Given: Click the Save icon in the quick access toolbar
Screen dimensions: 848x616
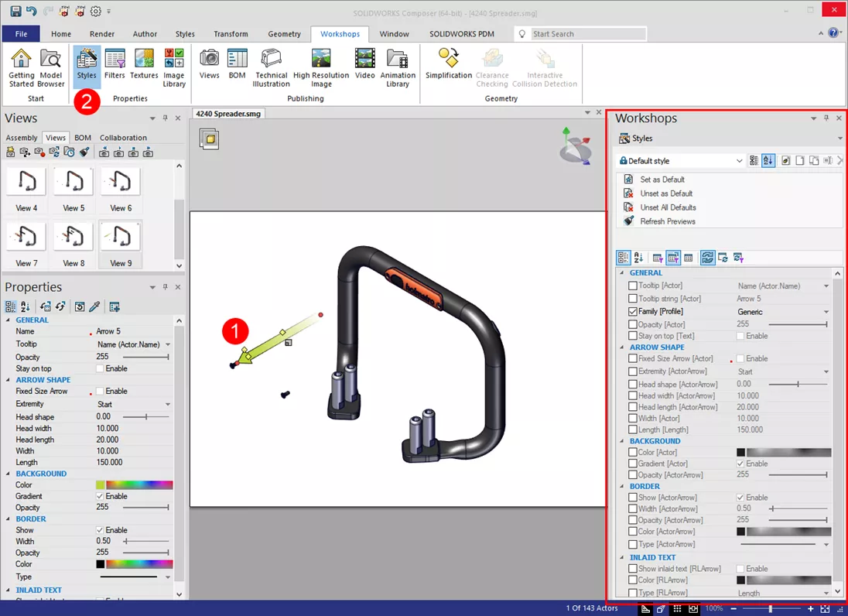Looking at the screenshot, I should [15, 11].
